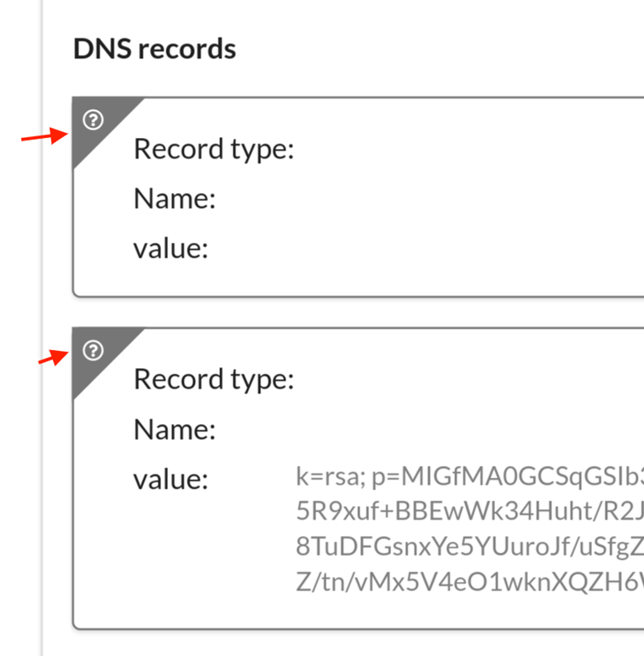
Task: Click red arrow pointing at first card
Action: [x=45, y=136]
